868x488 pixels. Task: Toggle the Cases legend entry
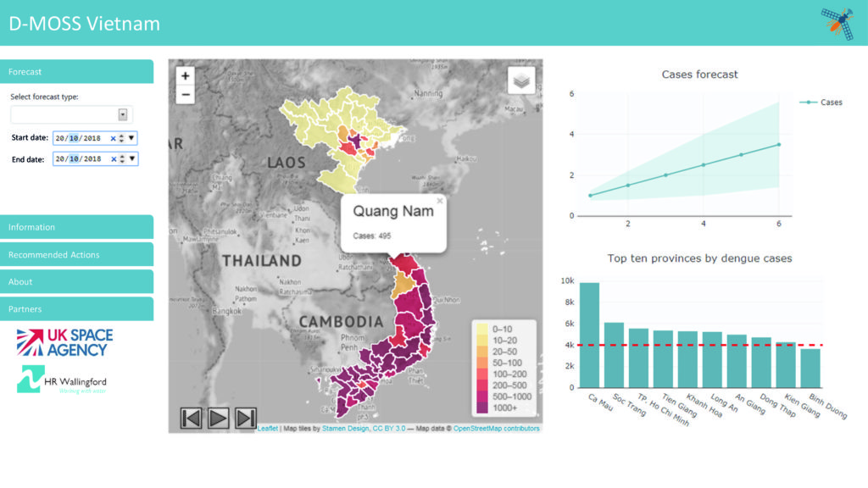(x=821, y=103)
